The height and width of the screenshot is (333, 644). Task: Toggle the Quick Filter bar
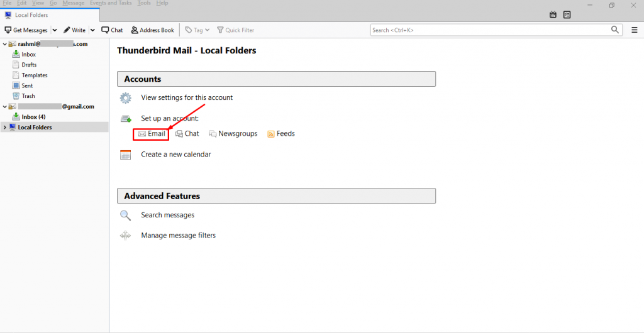coord(235,30)
